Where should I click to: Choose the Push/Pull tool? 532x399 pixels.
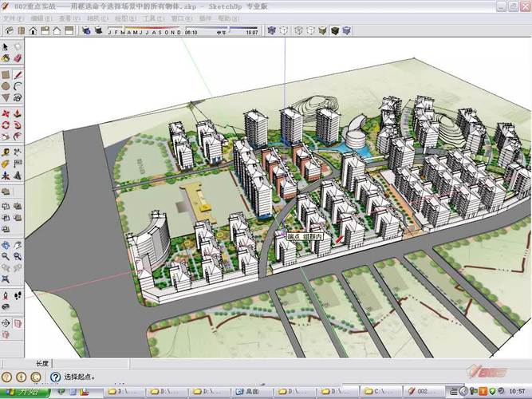pyautogui.click(x=18, y=113)
